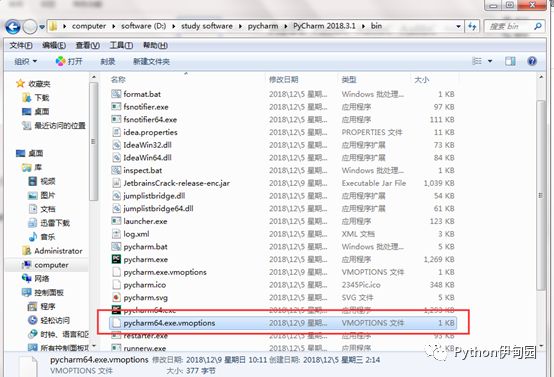Click the Forward navigation arrow
Image resolution: width=554 pixels, height=377 pixels.
tap(30, 27)
